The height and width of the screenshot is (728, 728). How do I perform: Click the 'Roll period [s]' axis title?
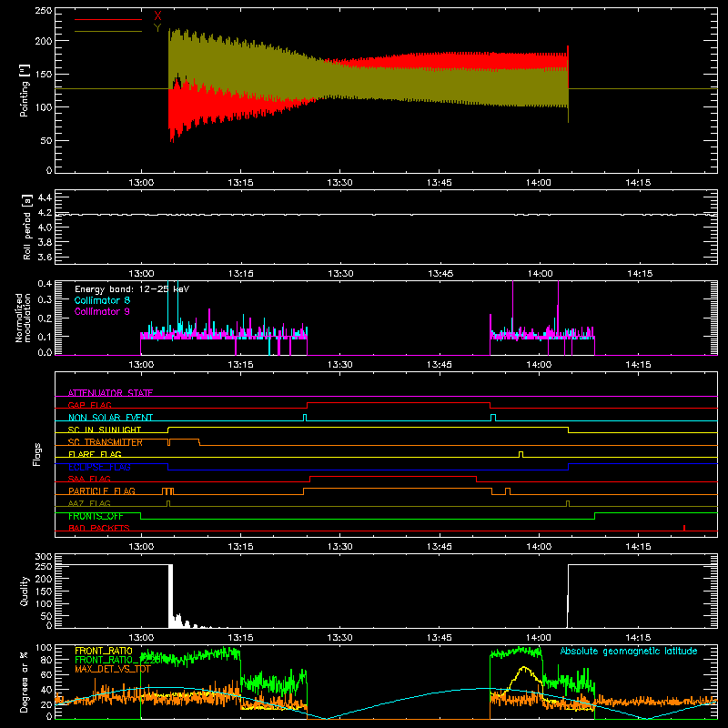point(27,227)
